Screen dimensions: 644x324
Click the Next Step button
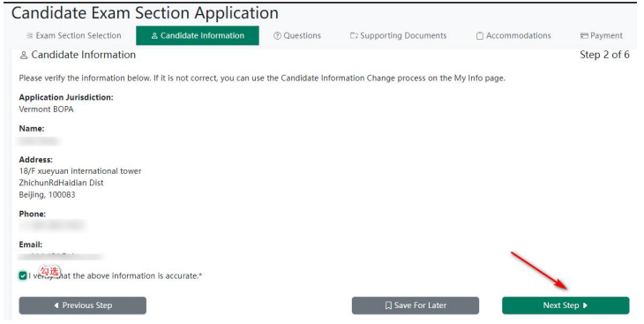coord(565,305)
